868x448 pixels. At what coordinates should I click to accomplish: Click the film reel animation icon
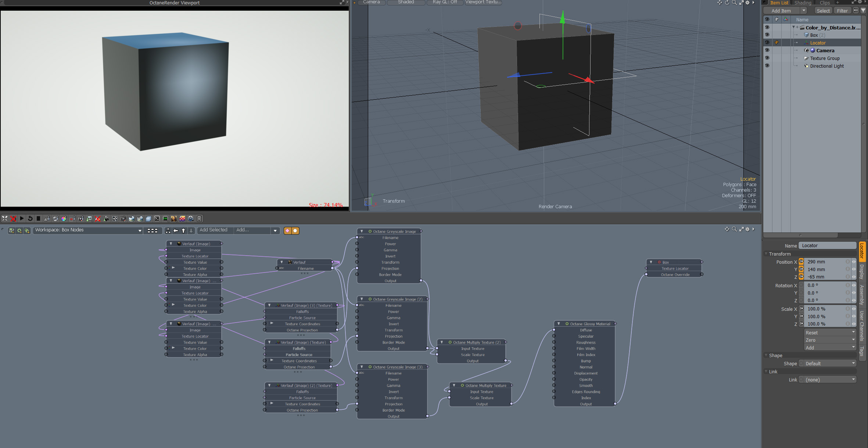[191, 218]
